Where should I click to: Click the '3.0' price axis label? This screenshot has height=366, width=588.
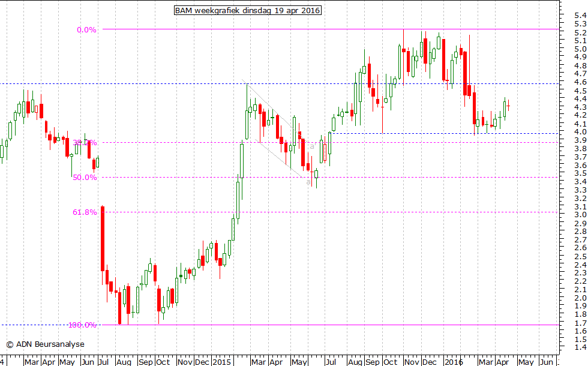pos(580,215)
